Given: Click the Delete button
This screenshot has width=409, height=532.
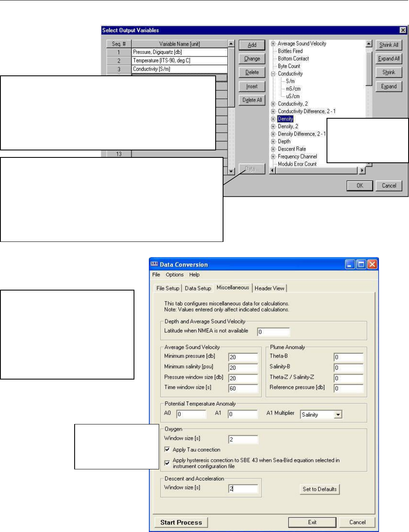Looking at the screenshot, I should (x=252, y=73).
